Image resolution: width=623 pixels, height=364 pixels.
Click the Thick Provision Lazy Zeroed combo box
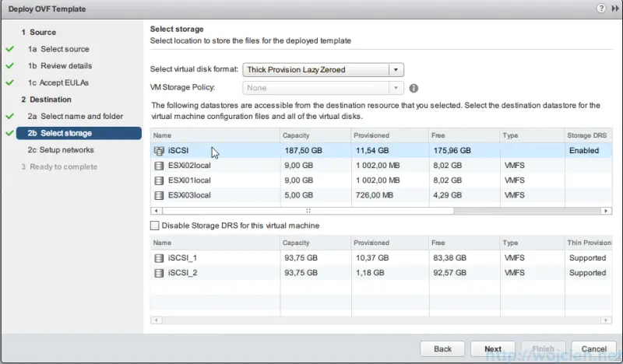point(323,70)
